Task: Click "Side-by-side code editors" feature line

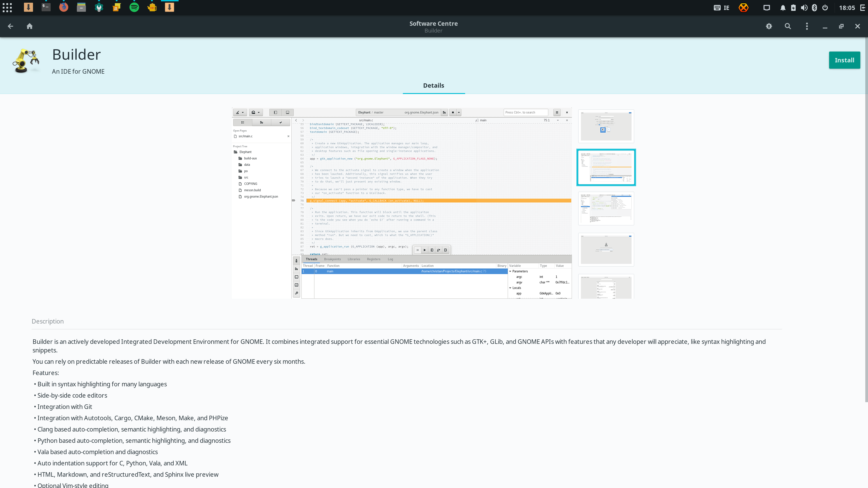Action: tap(72, 395)
